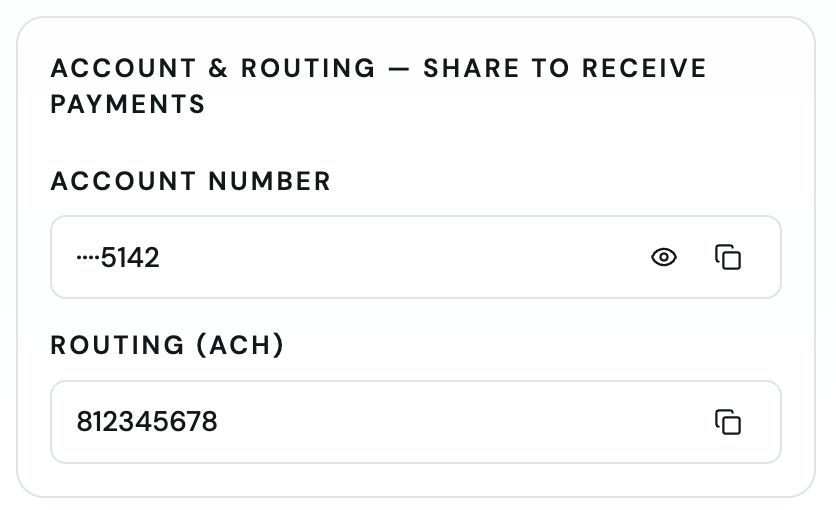The image size is (836, 510).
Task: Click the word ACH in the routing label
Action: [x=240, y=345]
